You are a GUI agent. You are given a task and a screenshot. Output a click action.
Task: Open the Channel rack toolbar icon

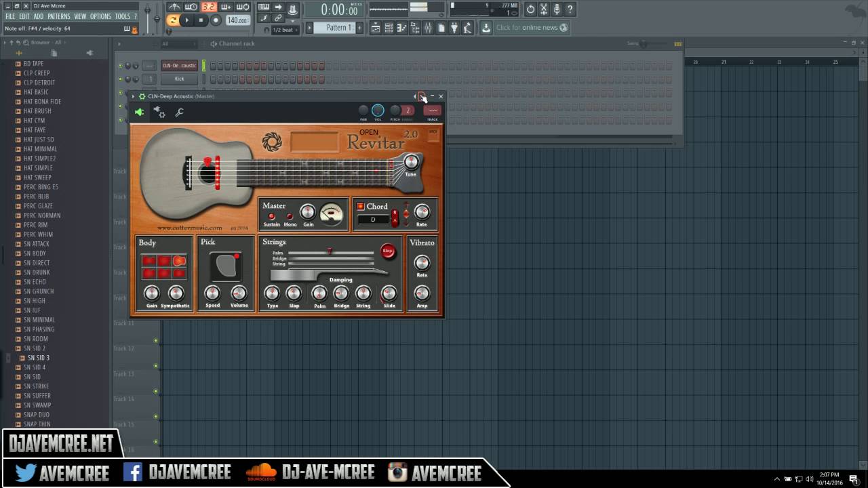pyautogui.click(x=389, y=28)
